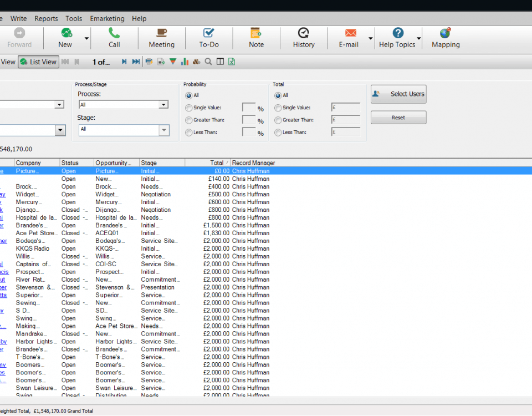The width and height of the screenshot is (532, 416).
Task: Open the Mapping globe icon
Action: (445, 33)
